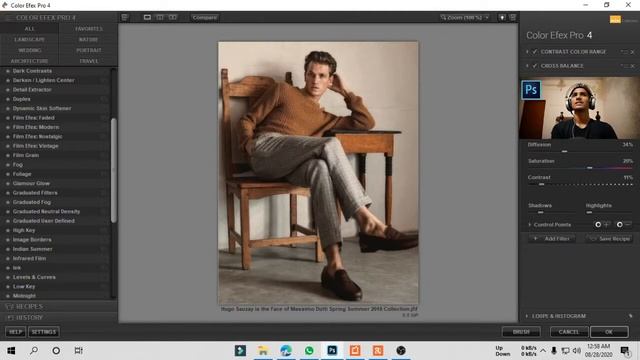This screenshot has width=640, height=360.
Task: Click OK to apply filters
Action: tap(609, 332)
